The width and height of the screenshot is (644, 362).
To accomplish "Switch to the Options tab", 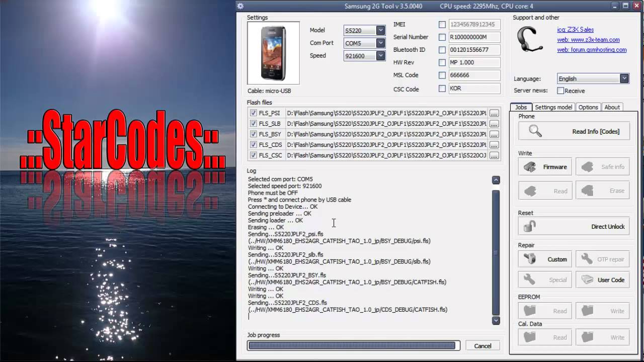I will coord(588,107).
